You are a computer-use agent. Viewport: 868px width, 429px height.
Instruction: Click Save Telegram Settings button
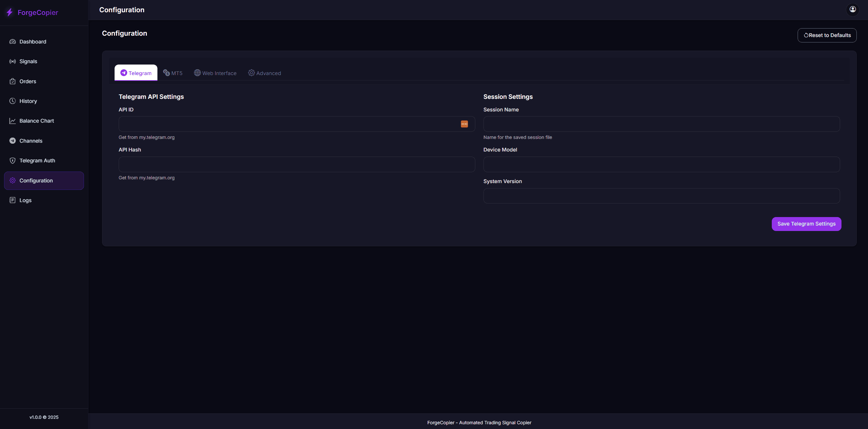pyautogui.click(x=806, y=224)
